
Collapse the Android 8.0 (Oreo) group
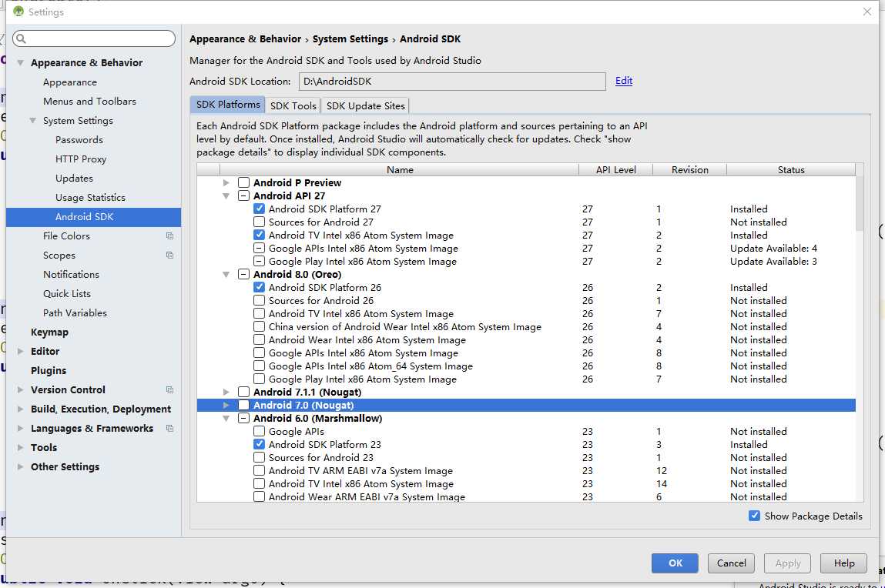pos(226,274)
